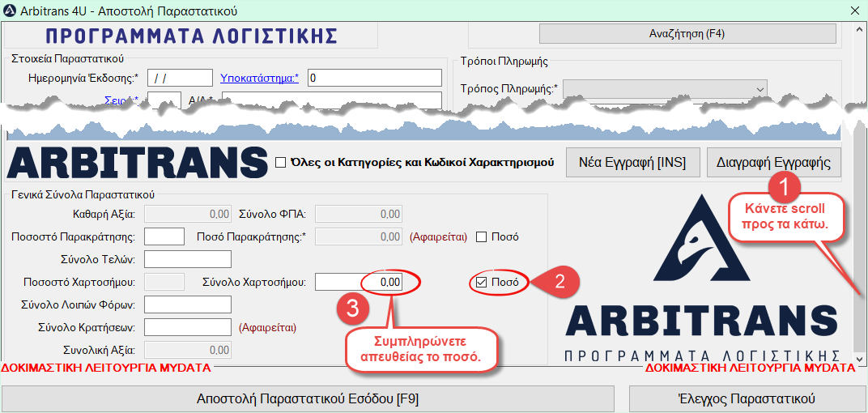Click Νέα Εγγραφή [INS] button
The height and width of the screenshot is (413, 868).
tap(632, 163)
